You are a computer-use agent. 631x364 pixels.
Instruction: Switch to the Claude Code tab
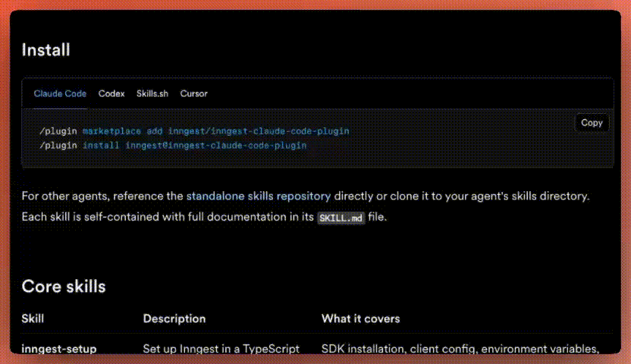[60, 94]
